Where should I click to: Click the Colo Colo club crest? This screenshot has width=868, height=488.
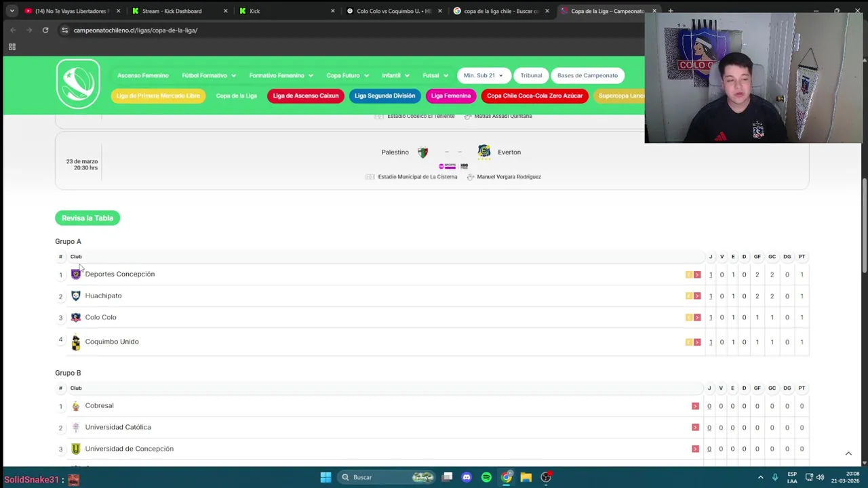[76, 317]
